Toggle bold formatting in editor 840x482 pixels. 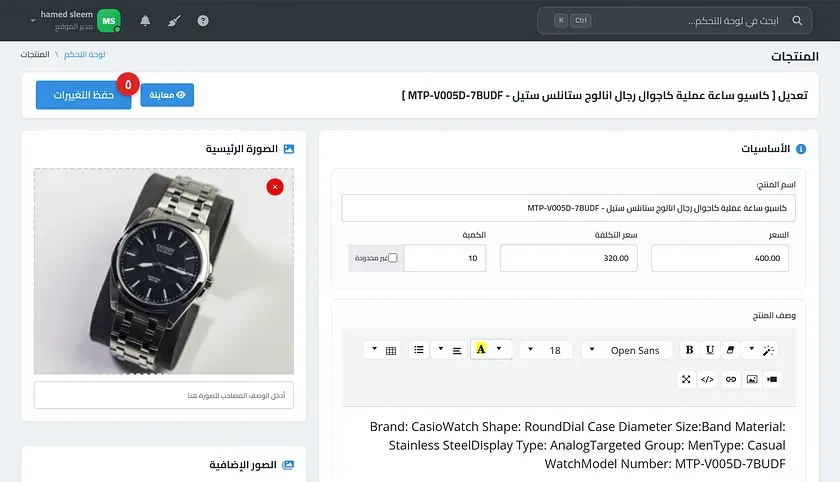689,350
